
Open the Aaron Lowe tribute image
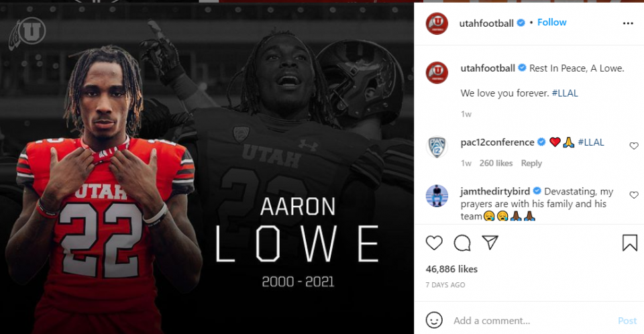coord(207,168)
